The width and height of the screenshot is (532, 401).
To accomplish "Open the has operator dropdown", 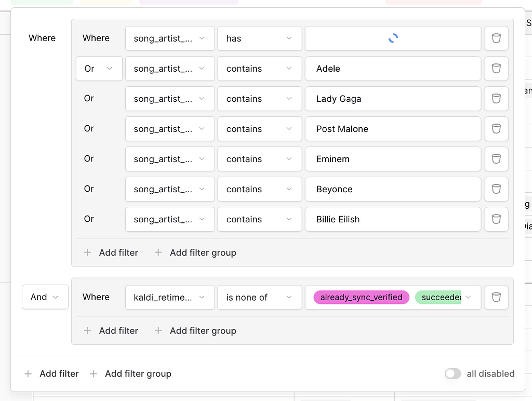I will coord(259,38).
